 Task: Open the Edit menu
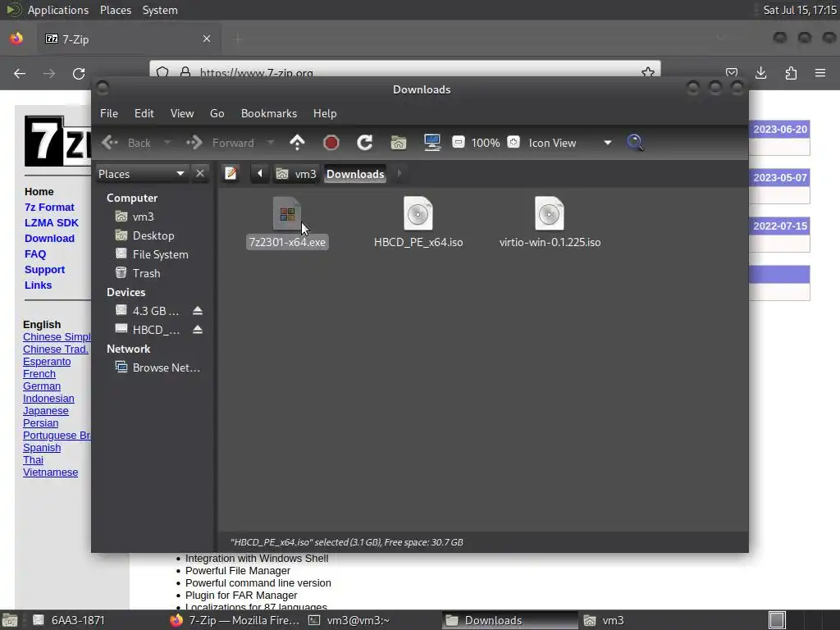[144, 113]
